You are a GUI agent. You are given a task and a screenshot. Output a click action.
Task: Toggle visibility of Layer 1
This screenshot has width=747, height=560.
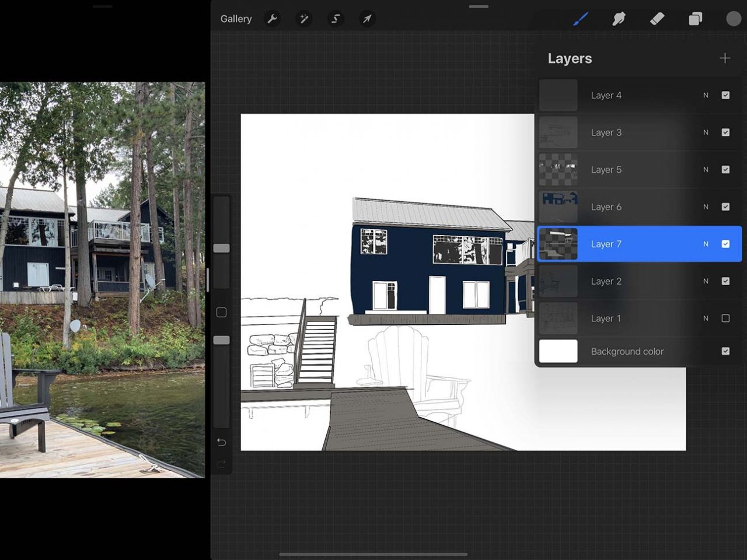(725, 318)
